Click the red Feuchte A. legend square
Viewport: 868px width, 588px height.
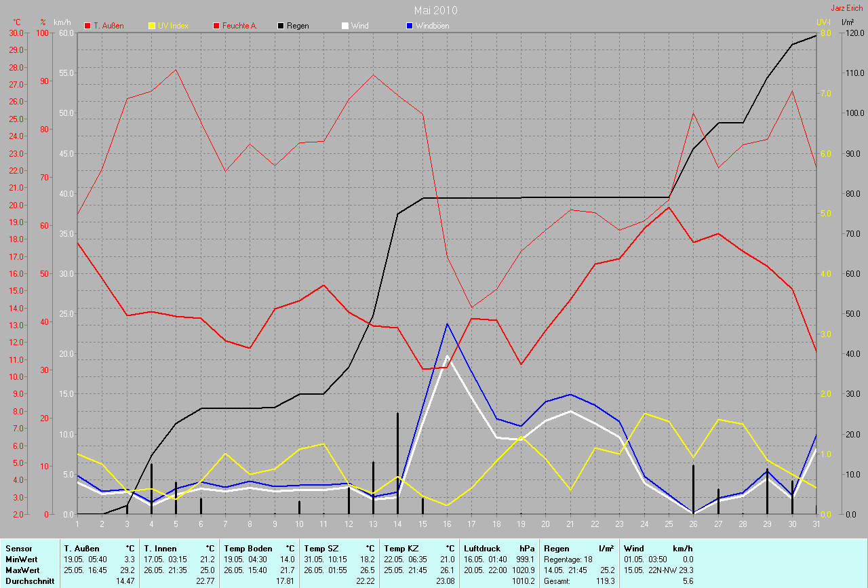[217, 26]
